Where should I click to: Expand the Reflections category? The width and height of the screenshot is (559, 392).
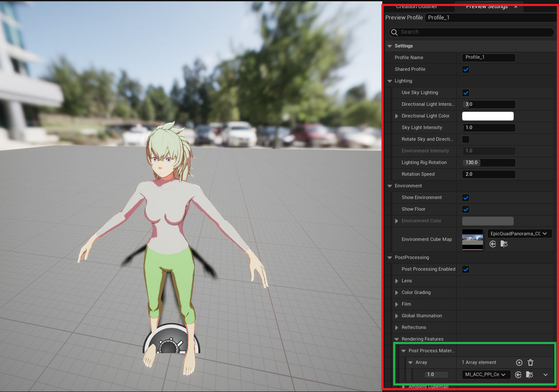[397, 328]
